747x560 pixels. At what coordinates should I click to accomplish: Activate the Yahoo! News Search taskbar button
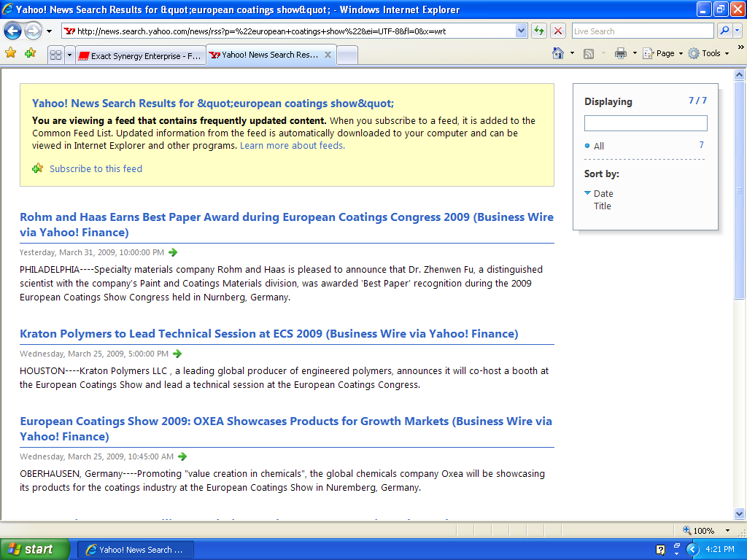(135, 550)
